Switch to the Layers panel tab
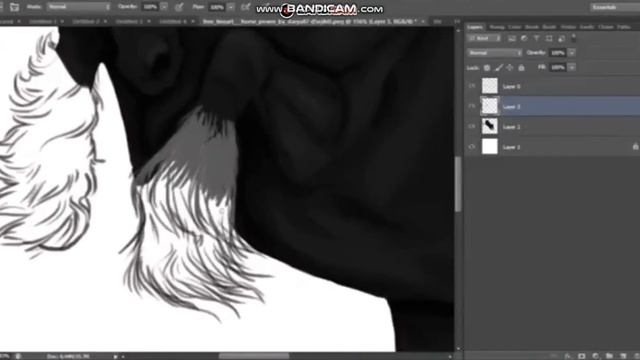 pos(475,27)
